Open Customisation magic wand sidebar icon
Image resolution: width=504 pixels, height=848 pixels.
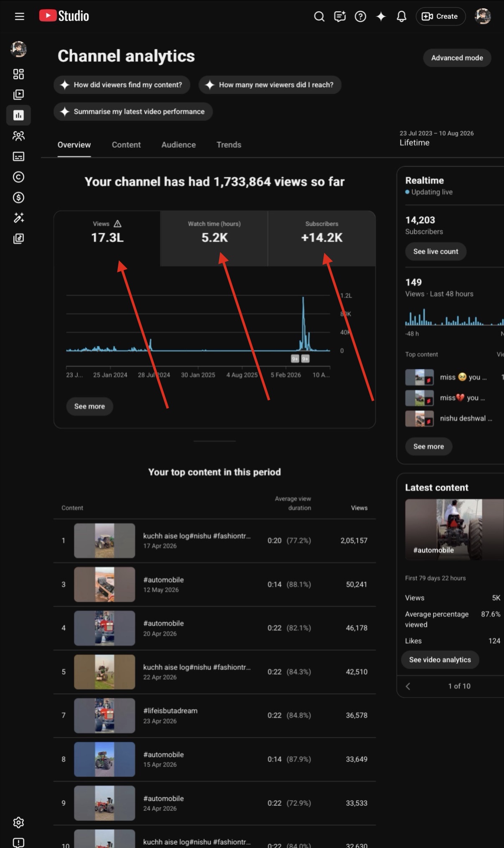click(18, 218)
